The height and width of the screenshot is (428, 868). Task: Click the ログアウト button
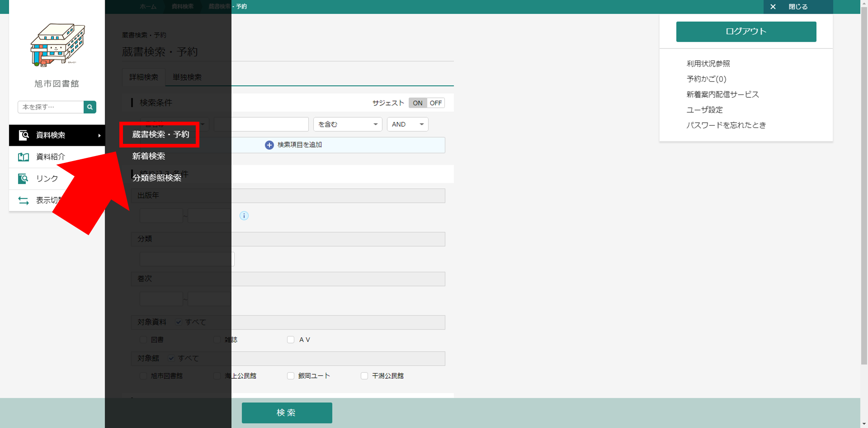point(746,32)
